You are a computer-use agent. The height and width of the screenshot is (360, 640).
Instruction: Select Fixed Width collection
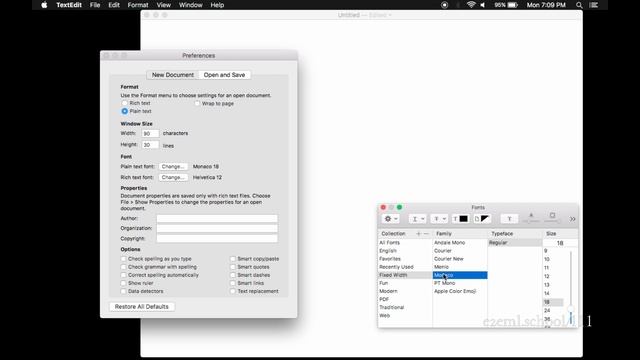coord(405,275)
